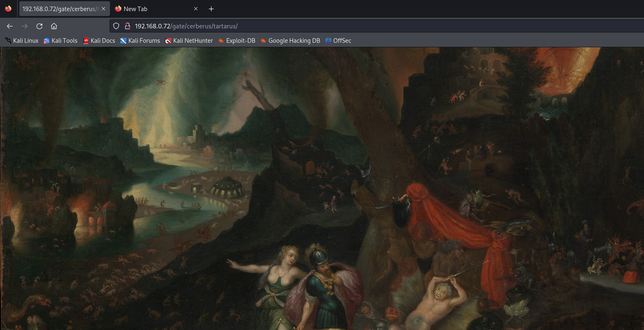The height and width of the screenshot is (330, 644).
Task: Close the New Tab tab
Action: coord(196,9)
